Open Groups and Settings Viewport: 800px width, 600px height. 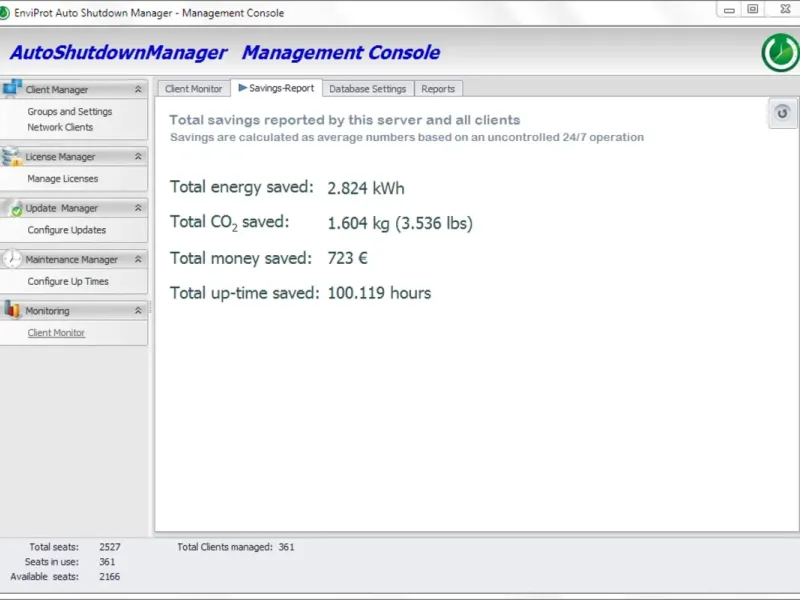point(70,111)
